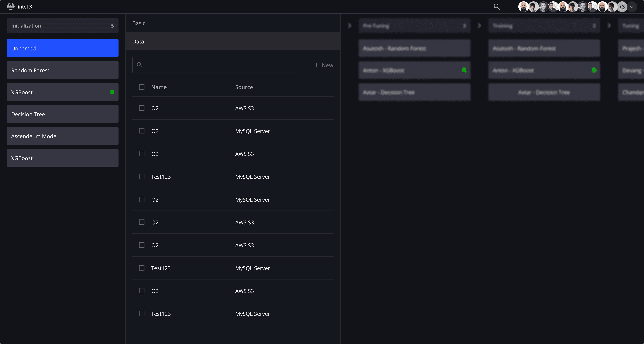Screen dimensions: 644x344
Task: Click the magnifier inside data search box
Action: tap(140, 65)
